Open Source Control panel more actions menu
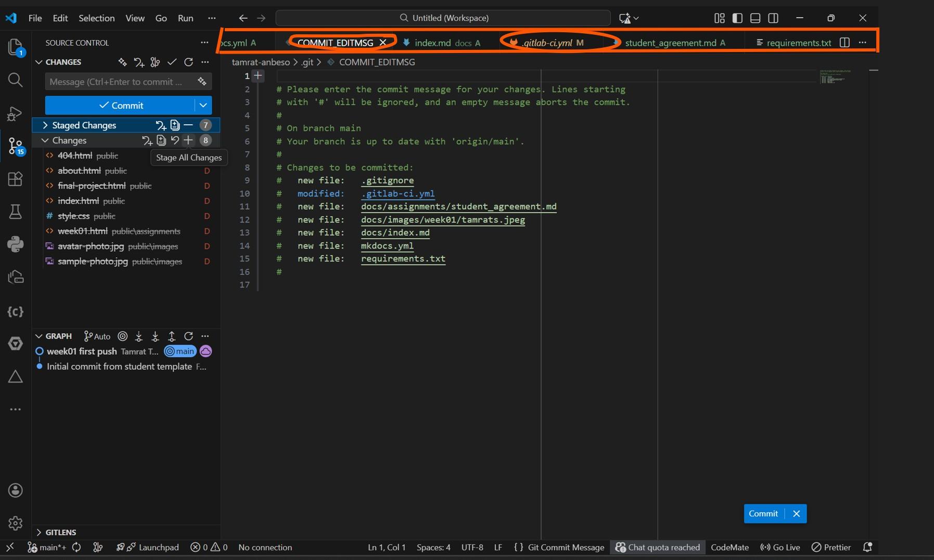Screen dimensions: 934x560 (204, 43)
